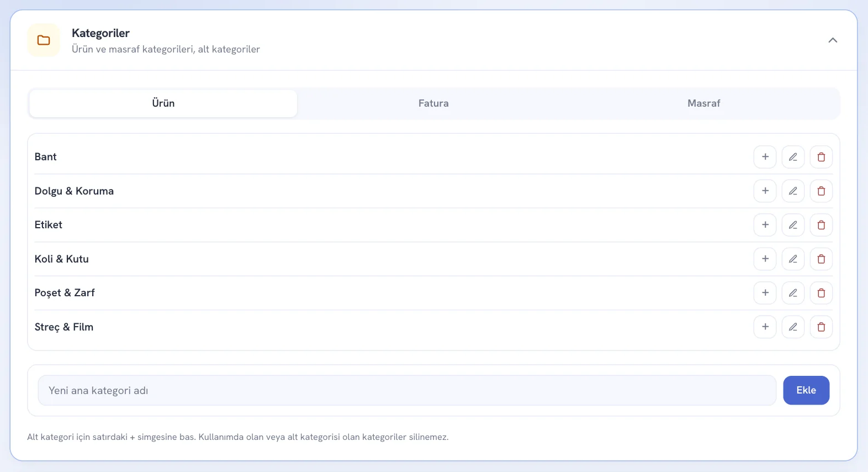The width and height of the screenshot is (868, 472).
Task: Click the Bant category name
Action: coord(45,157)
